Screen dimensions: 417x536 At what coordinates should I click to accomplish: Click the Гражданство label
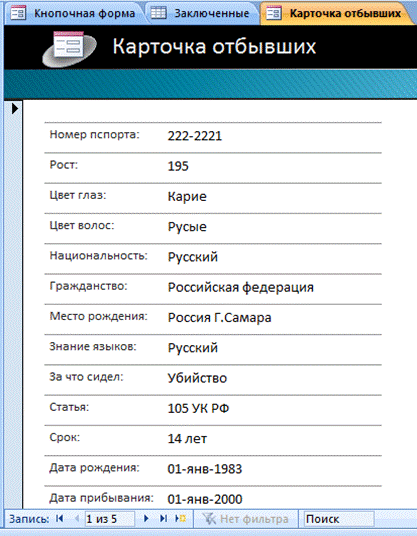[88, 286]
